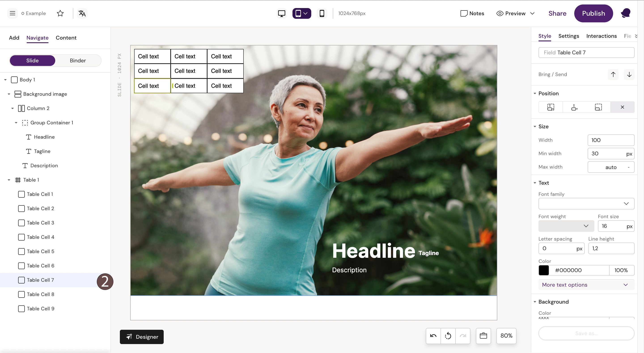Image resolution: width=644 pixels, height=353 pixels.
Task: Click the Send backward down arrow
Action: pos(629,74)
